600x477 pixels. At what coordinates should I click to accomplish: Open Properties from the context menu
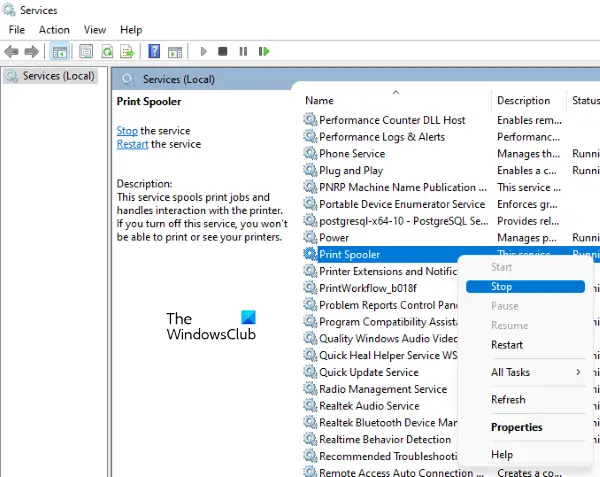click(x=517, y=427)
